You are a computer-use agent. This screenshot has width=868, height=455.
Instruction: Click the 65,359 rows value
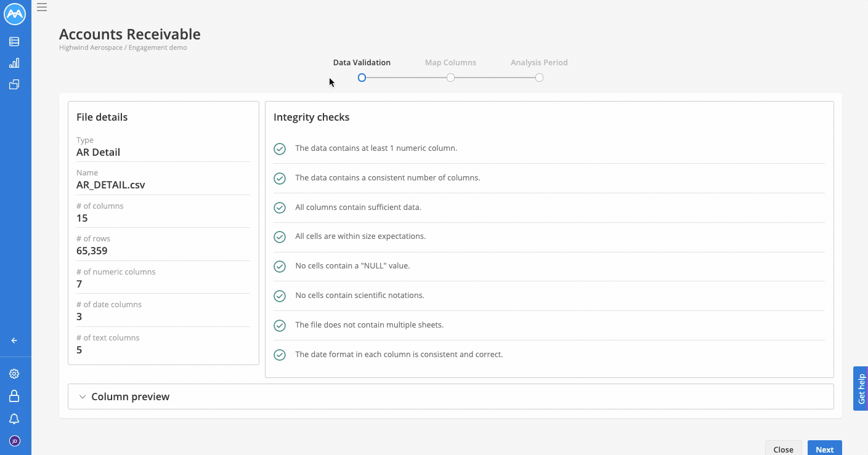[92, 251]
